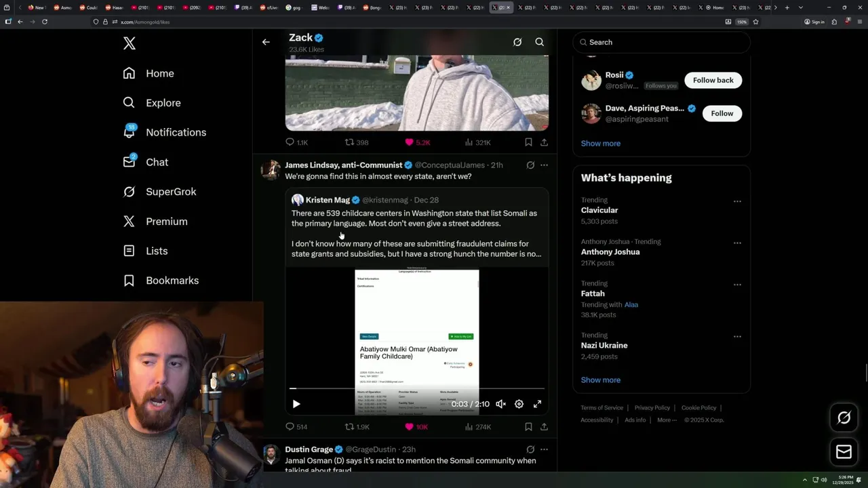868x488 pixels.
Task: Open more menu on James Lindsay post
Action: coord(544,165)
